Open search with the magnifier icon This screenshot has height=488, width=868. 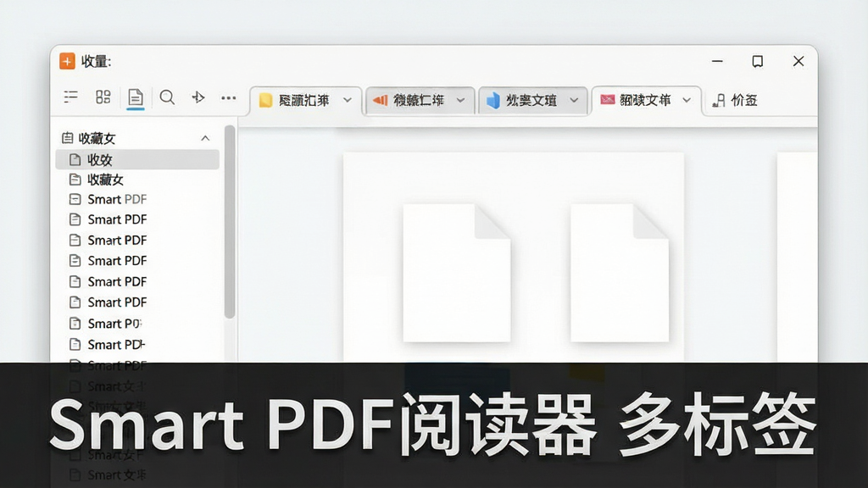coord(167,97)
